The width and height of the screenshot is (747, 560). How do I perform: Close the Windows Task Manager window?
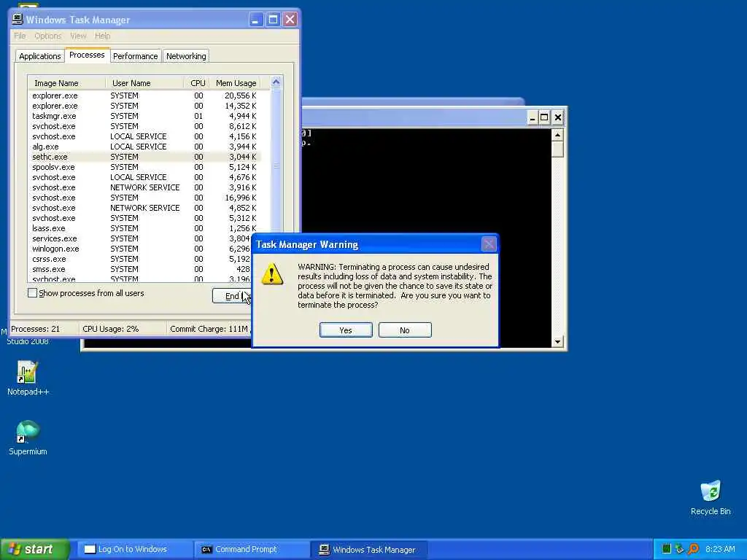click(290, 20)
